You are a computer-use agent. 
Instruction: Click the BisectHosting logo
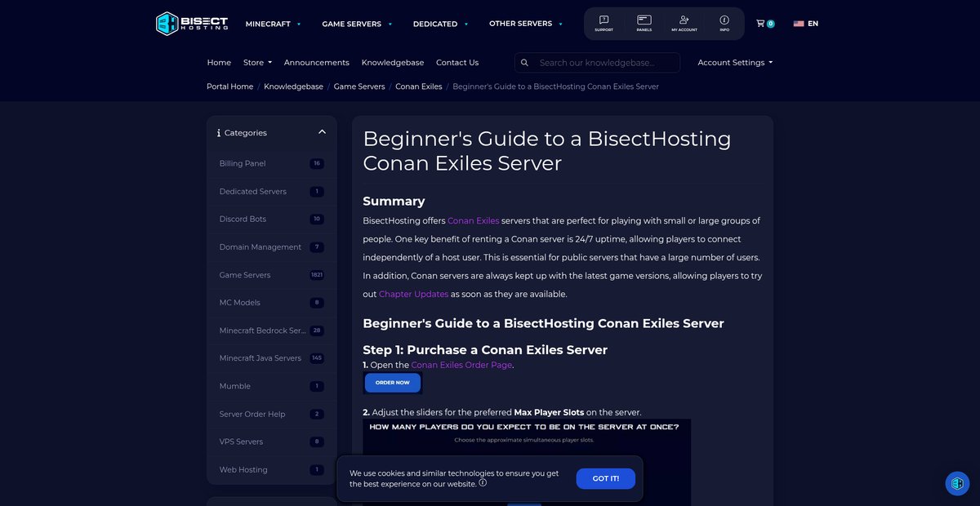coord(192,24)
